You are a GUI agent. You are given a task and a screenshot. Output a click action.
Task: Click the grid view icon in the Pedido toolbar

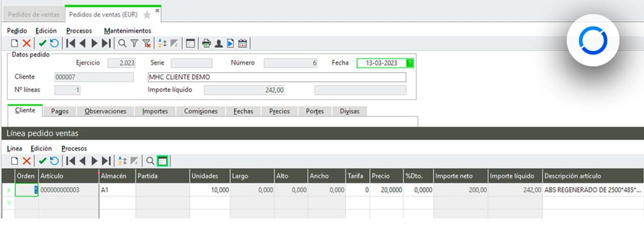(190, 43)
